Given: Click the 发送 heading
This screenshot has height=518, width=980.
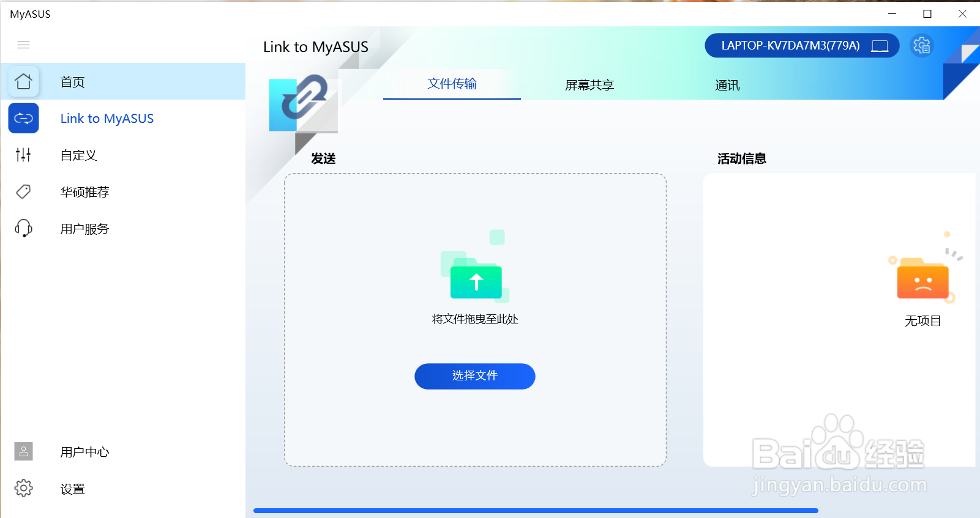Looking at the screenshot, I should [x=323, y=158].
